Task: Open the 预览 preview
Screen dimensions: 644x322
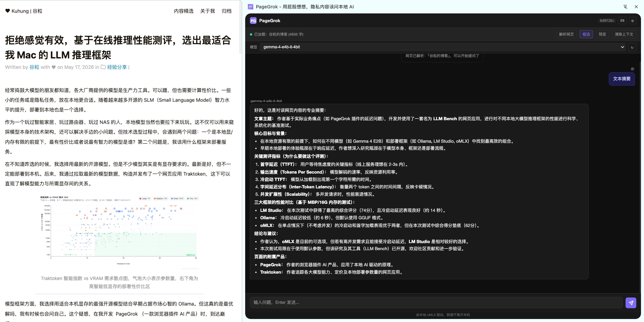Action: point(602,34)
